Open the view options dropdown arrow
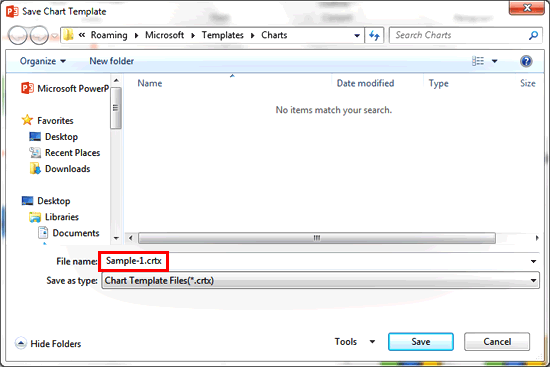This screenshot has height=367, width=550. pyautogui.click(x=495, y=61)
